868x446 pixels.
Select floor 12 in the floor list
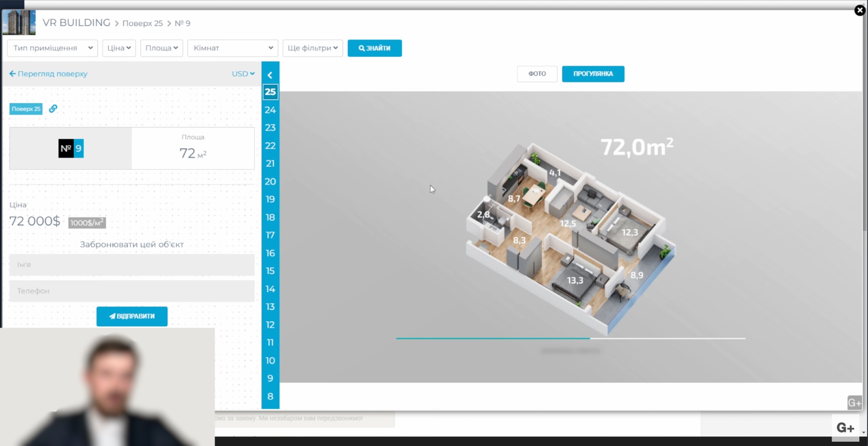pos(270,325)
